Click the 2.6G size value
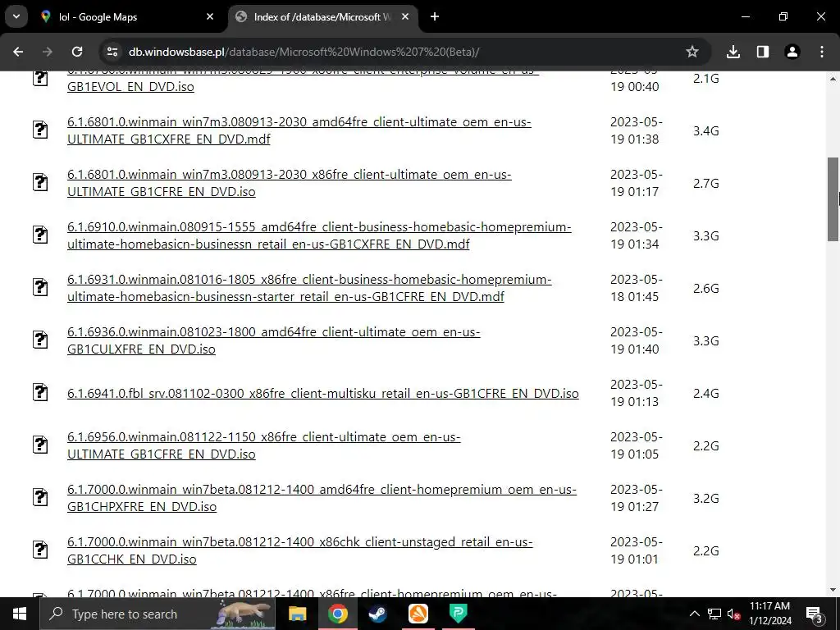This screenshot has width=840, height=630. [706, 288]
